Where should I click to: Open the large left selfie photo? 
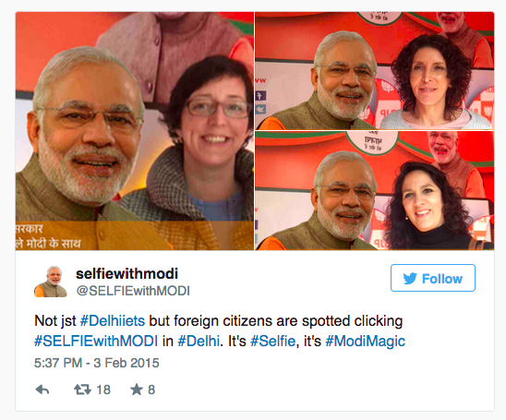coord(135,131)
